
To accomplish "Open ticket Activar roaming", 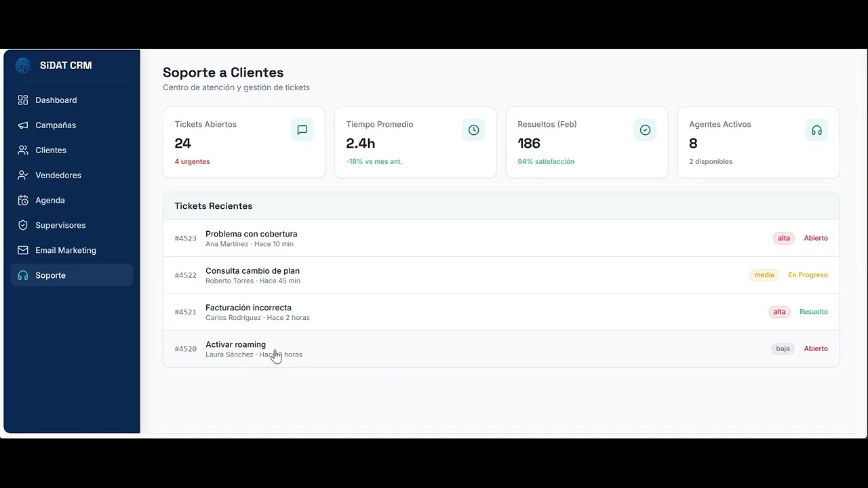I will click(x=501, y=348).
